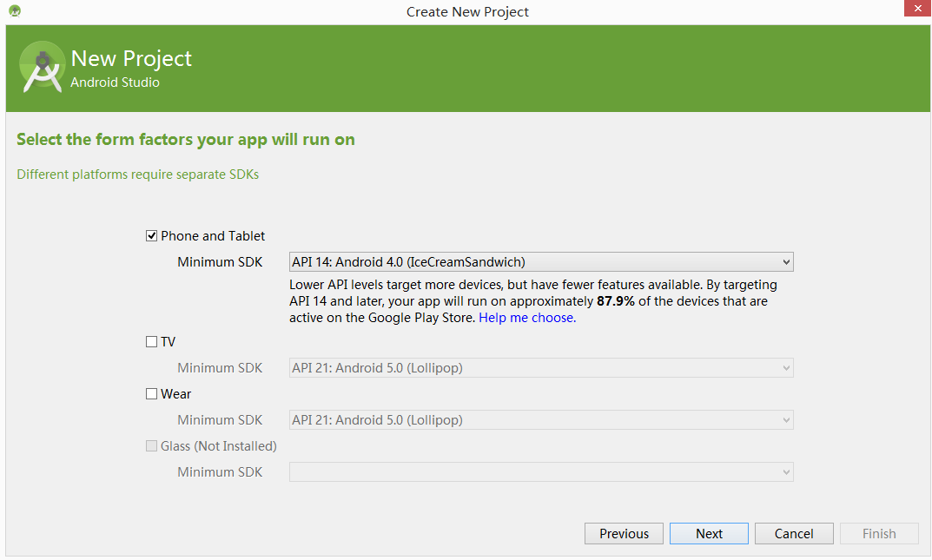Go back with the Previous button
Viewport: 932px width, 560px height.
(x=624, y=534)
